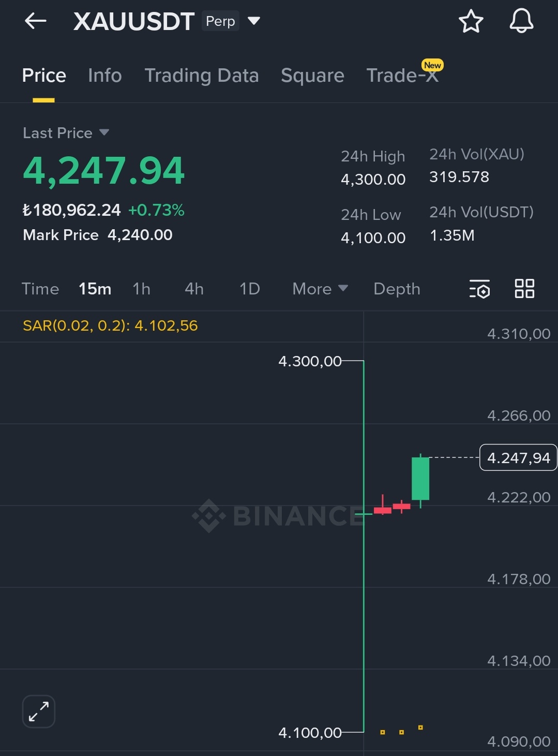The height and width of the screenshot is (756, 558).
Task: Add XAUUSDT to favorites with star
Action: click(471, 22)
